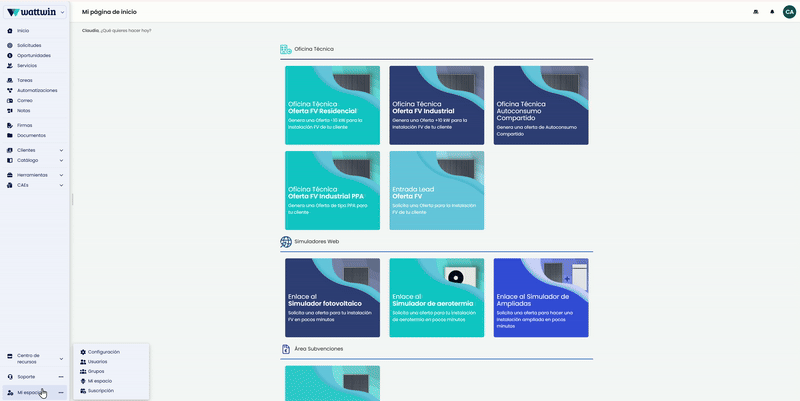Choose Usuarios text in popup menu

[97, 362]
